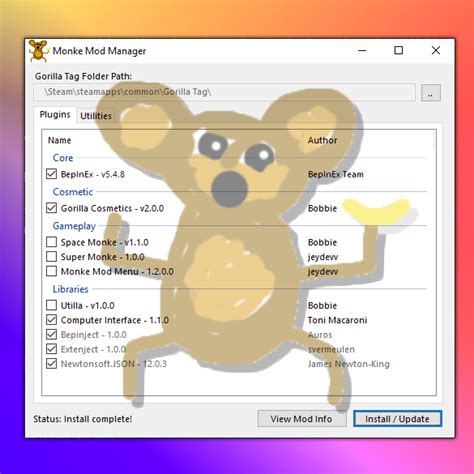The width and height of the screenshot is (474, 474).
Task: Select the 'Gorilla Cosmetics - v2.0.0' entry
Action: tap(112, 208)
